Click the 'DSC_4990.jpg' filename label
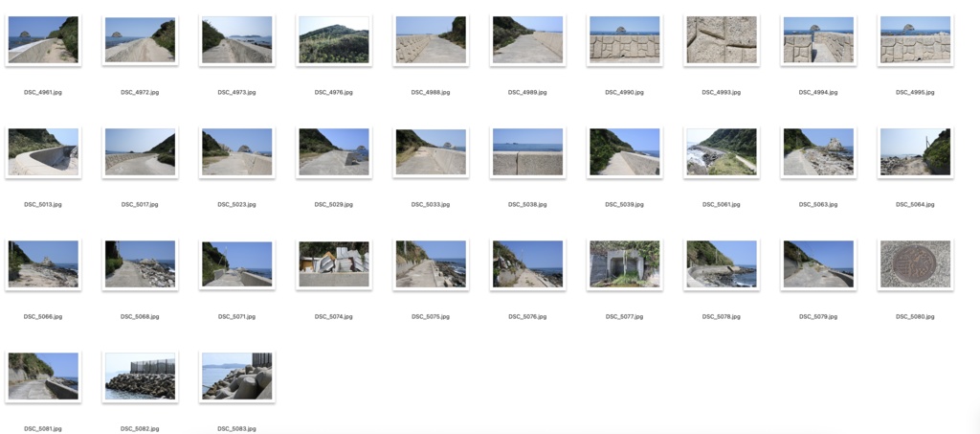The image size is (980, 434). coord(624,93)
